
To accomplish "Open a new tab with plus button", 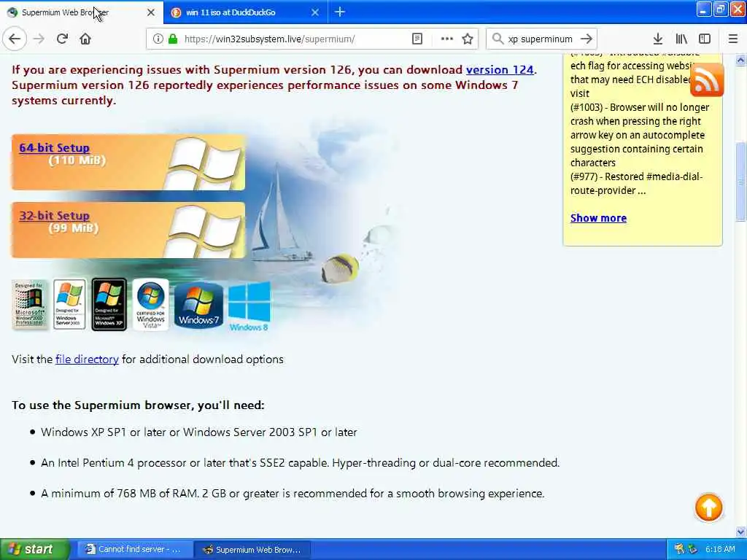I will click(340, 12).
